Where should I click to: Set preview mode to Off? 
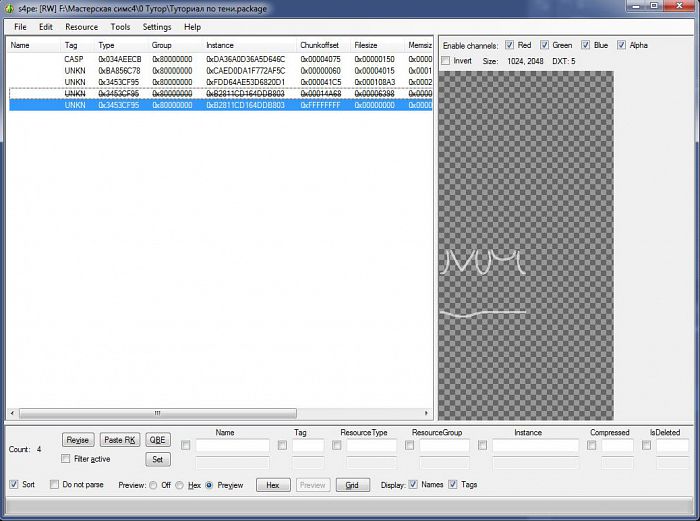tap(152, 485)
